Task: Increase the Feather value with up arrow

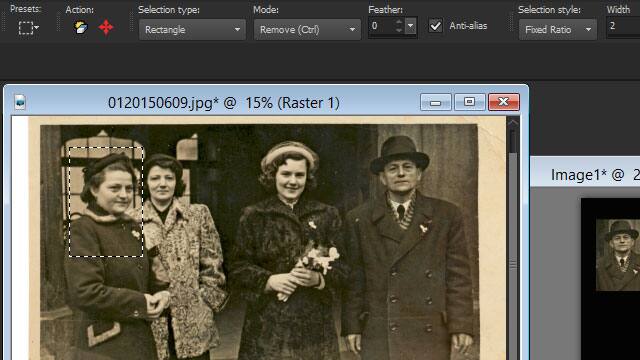Action: point(399,22)
